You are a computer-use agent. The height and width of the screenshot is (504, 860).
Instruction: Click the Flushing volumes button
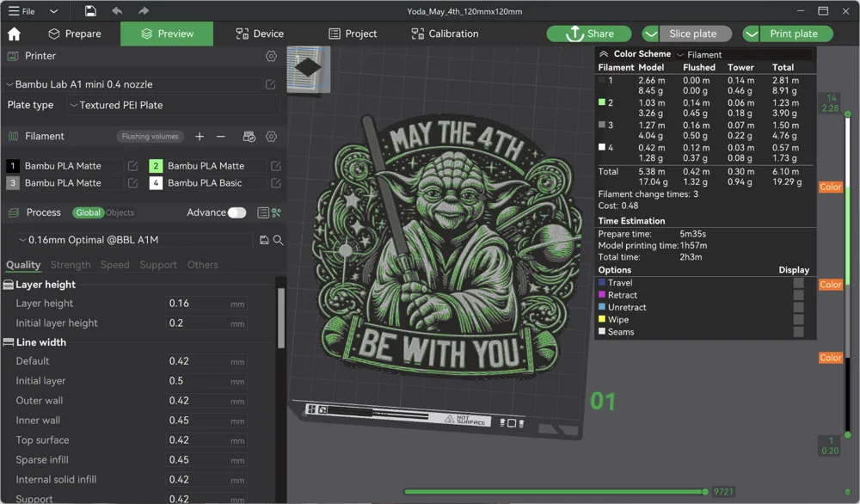click(x=150, y=137)
